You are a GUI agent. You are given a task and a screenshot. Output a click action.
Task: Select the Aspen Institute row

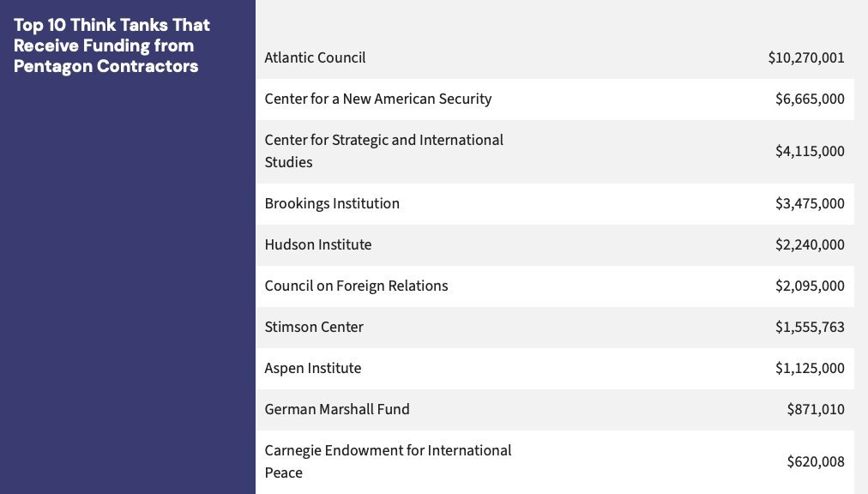313,368
